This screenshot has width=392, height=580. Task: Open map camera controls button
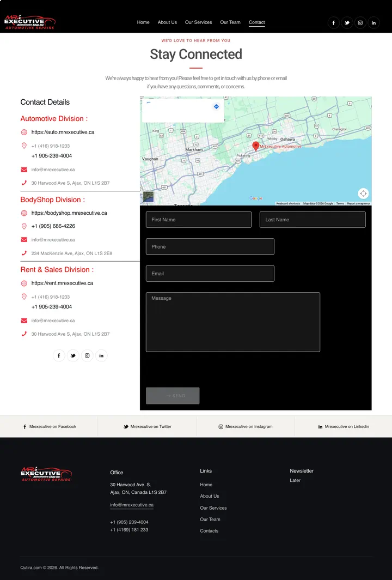click(x=363, y=194)
